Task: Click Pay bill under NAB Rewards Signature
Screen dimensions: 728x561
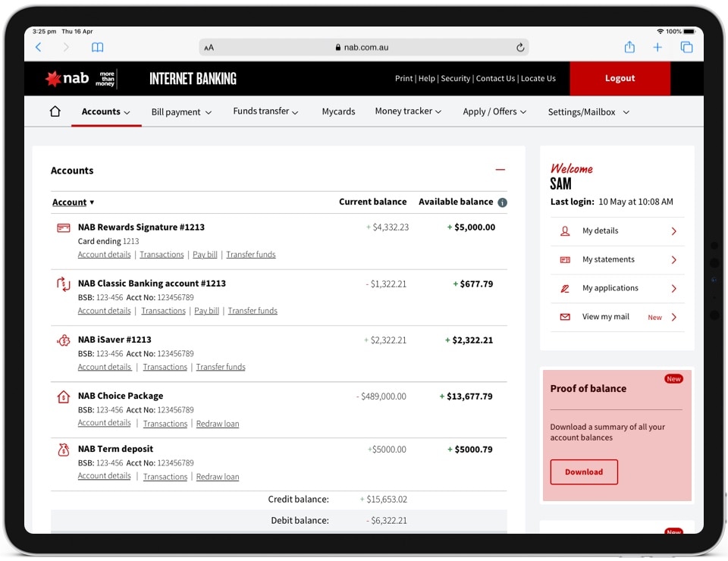Action: click(205, 255)
